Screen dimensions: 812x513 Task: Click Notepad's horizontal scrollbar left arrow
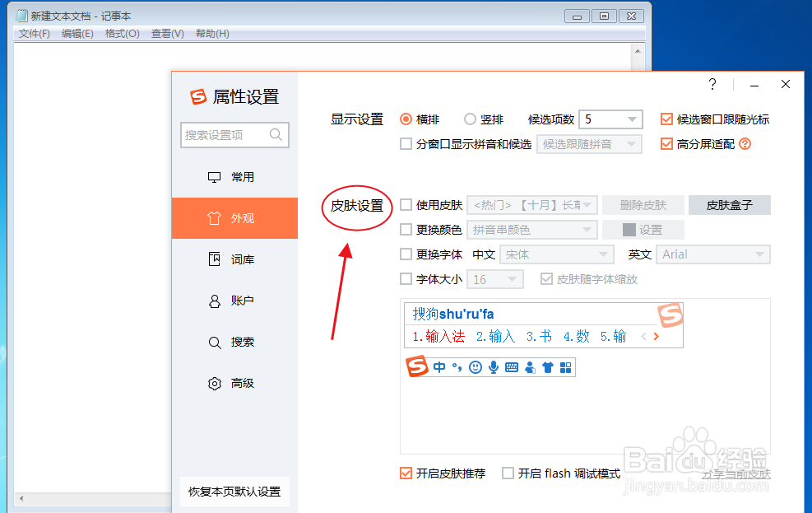21,498
